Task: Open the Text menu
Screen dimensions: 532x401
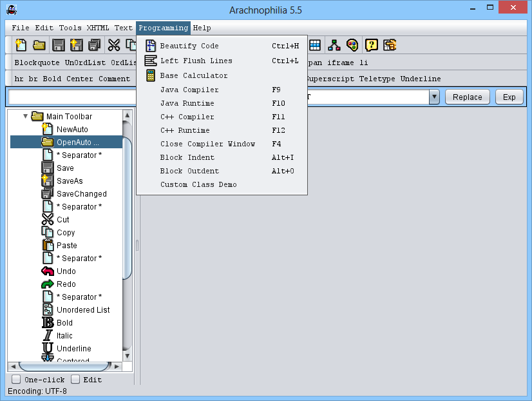Action: (x=124, y=28)
